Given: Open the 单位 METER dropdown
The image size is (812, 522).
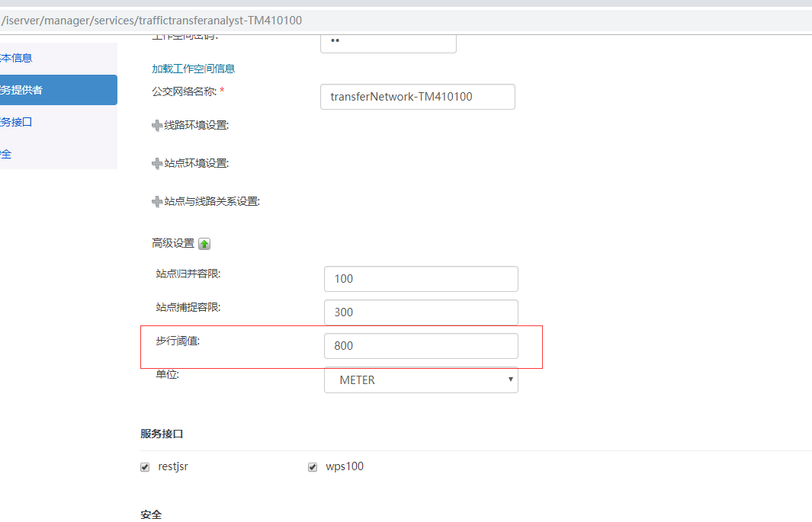Looking at the screenshot, I should tap(421, 380).
